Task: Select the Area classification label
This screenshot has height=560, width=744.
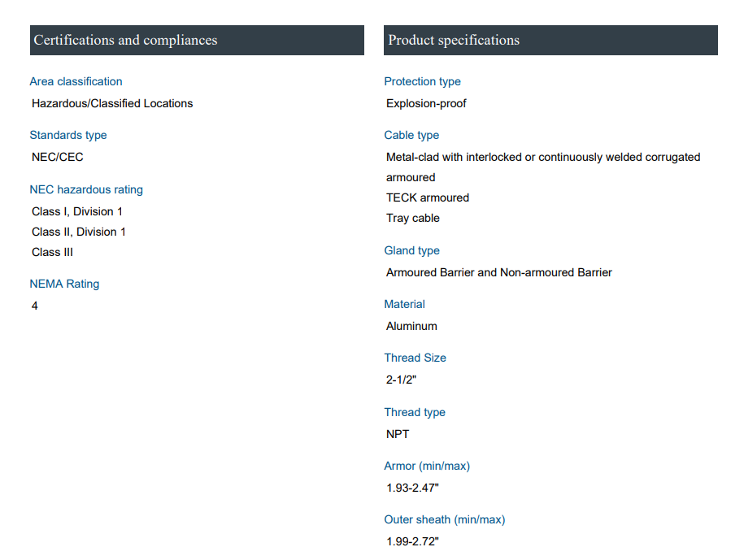Action: click(76, 81)
